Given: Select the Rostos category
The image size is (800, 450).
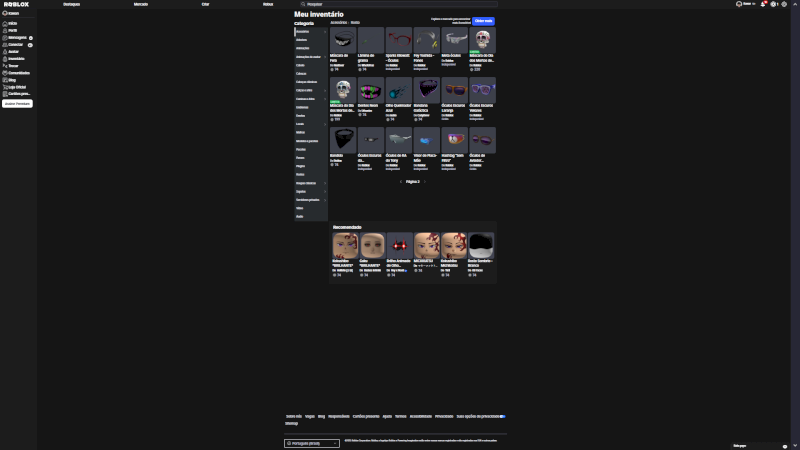Looking at the screenshot, I should click(300, 174).
